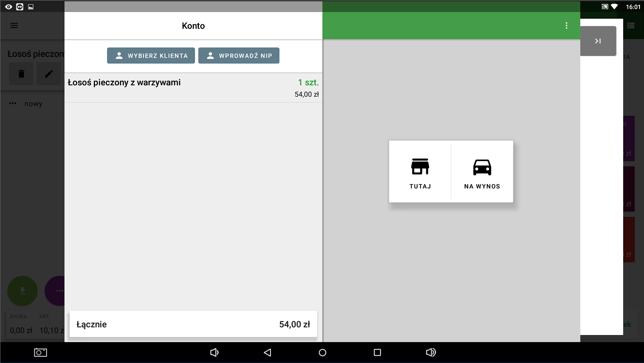Viewport: 644px width, 363px height.
Task: Expand options for the 'nowy' order row
Action: 13,103
